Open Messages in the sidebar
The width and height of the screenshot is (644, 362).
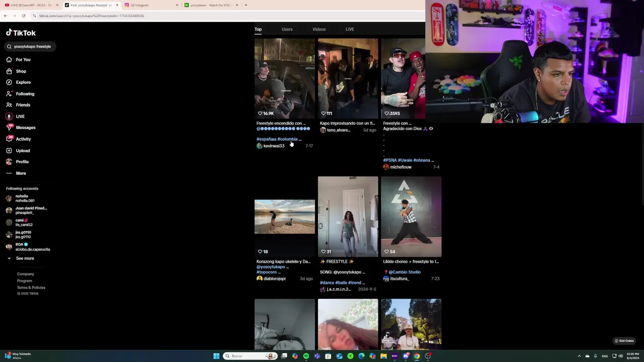[21, 127]
